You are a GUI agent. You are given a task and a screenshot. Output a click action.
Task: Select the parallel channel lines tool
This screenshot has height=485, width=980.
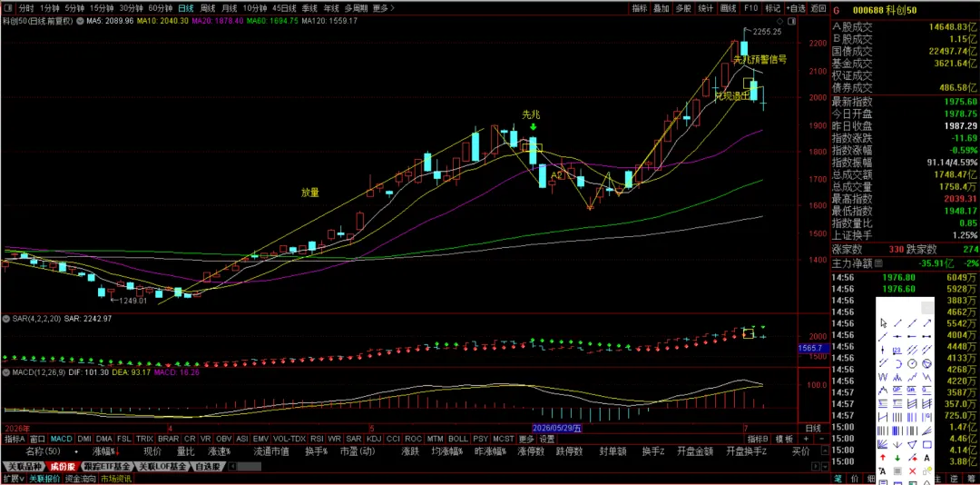912,350
